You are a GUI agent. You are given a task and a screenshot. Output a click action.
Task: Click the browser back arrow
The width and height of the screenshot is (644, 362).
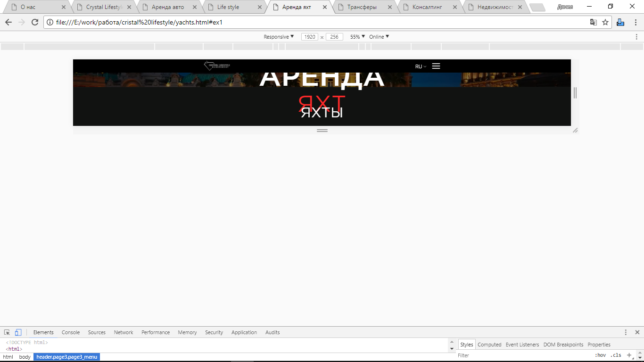point(8,22)
